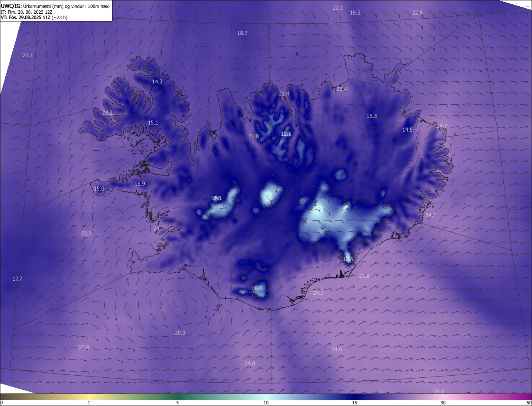Click the 21.1 value on the map
The height and width of the screenshot is (406, 532).
point(28,56)
